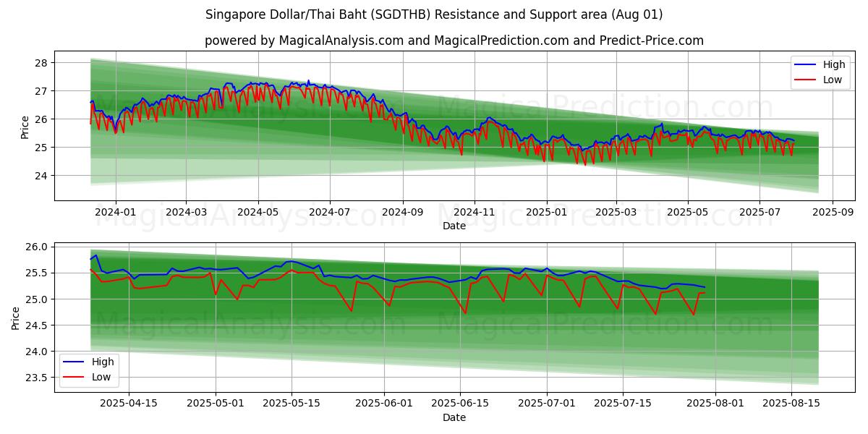This screenshot has width=868, height=434.
Task: Click the '2024-03' date label on top chart
Action: click(x=186, y=213)
